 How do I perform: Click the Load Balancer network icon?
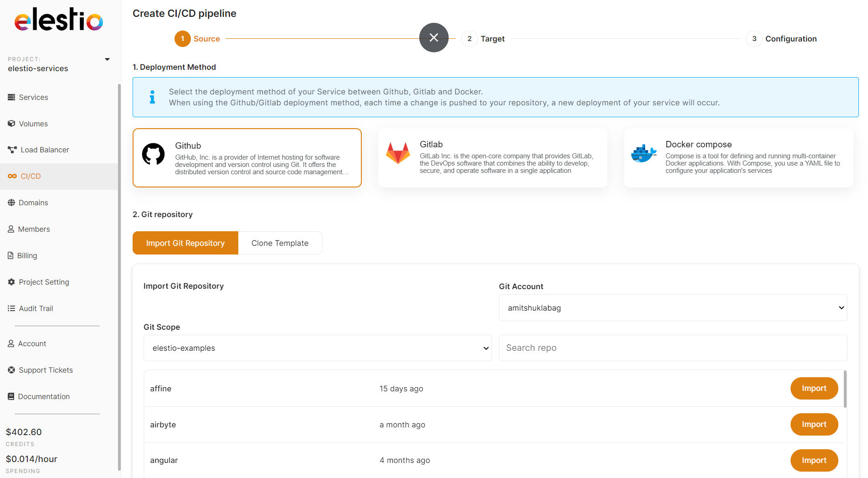tap(12, 150)
